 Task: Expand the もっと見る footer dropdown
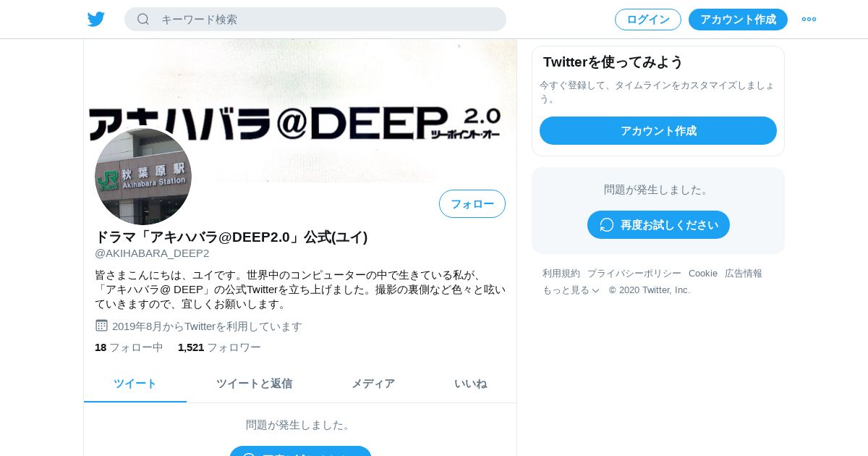click(571, 290)
